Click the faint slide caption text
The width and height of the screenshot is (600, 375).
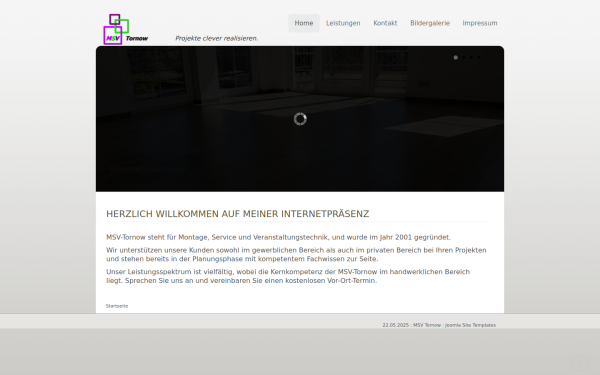(x=148, y=169)
